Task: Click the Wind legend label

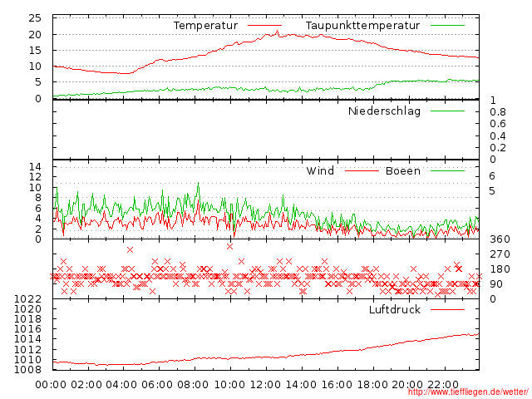Action: [320, 170]
